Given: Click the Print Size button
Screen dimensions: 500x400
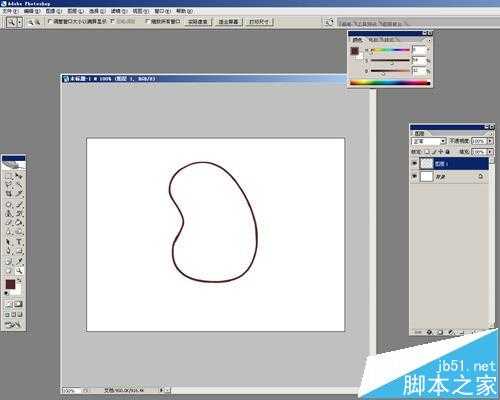Looking at the screenshot, I should (259, 22).
